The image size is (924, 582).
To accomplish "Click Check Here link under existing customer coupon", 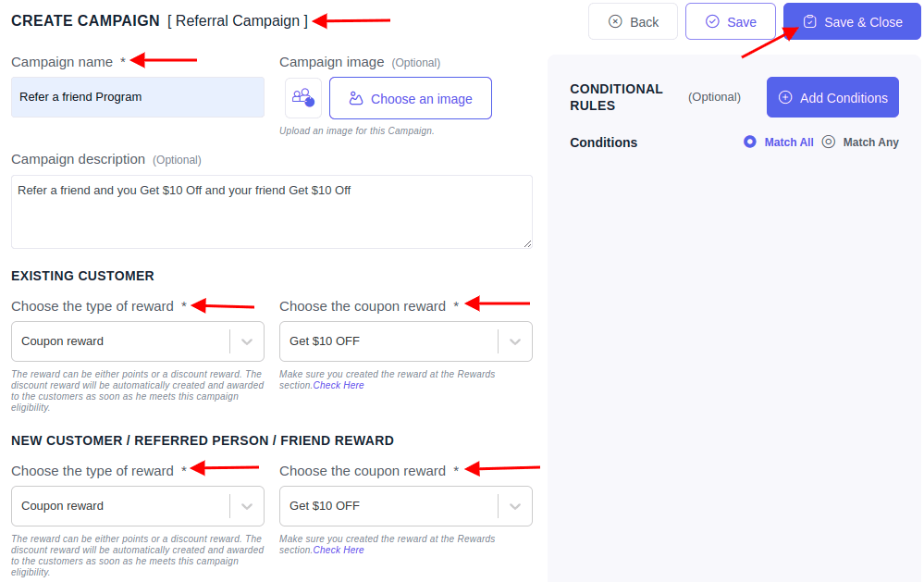I will (x=339, y=385).
